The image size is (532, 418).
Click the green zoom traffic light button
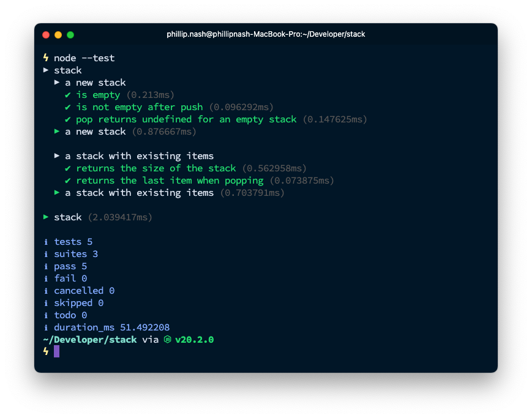[70, 35]
